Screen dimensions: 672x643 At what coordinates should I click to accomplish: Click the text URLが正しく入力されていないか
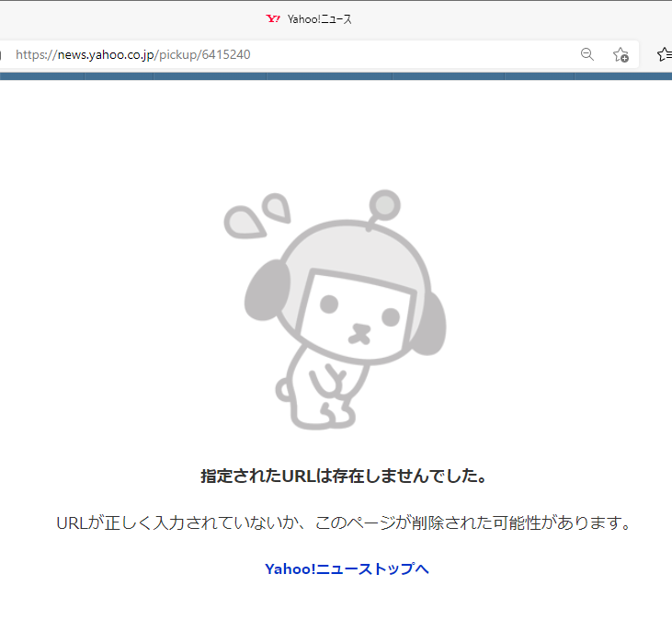177,522
